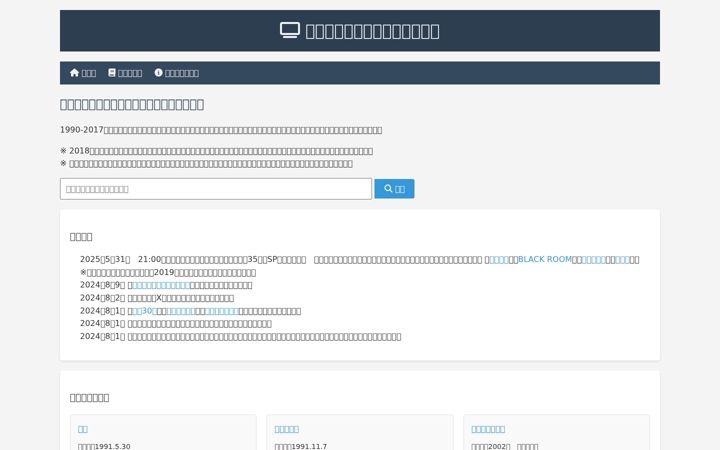720x450 pixels.
Task: Open the BLACK ROOM link
Action: tap(545, 259)
